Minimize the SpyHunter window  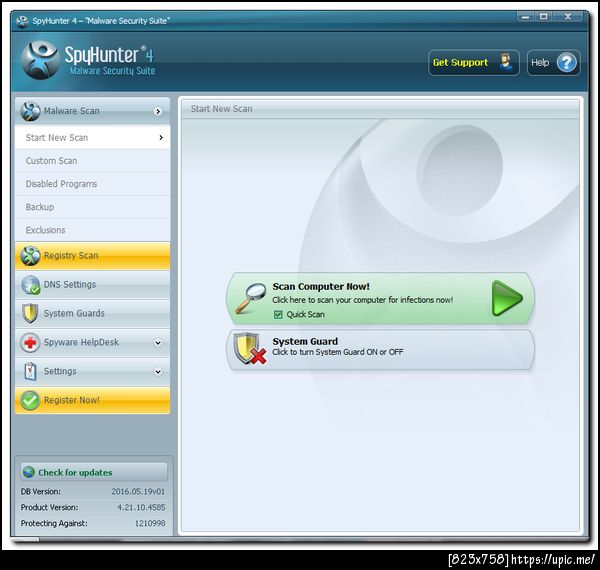[x=526, y=17]
